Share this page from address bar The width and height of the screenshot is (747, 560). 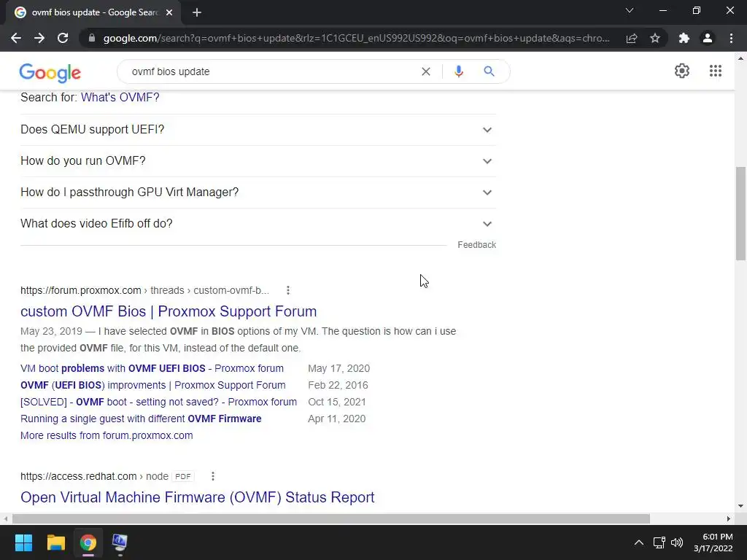(632, 38)
